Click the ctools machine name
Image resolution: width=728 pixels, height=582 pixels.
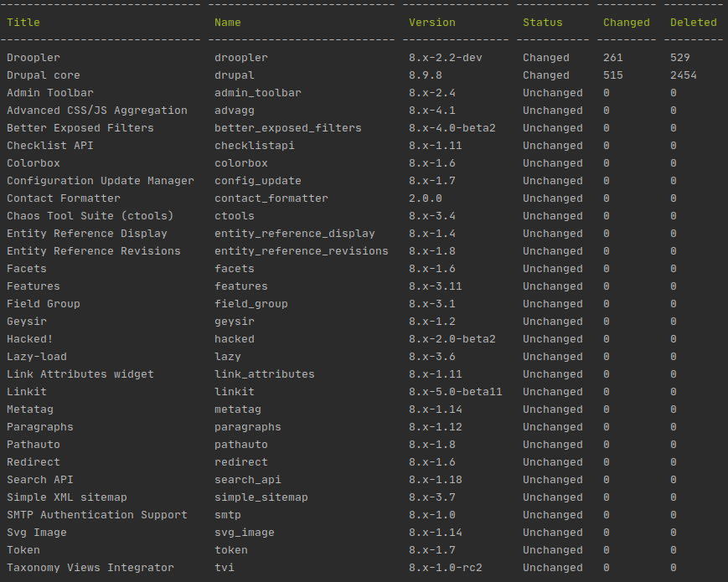click(x=235, y=216)
